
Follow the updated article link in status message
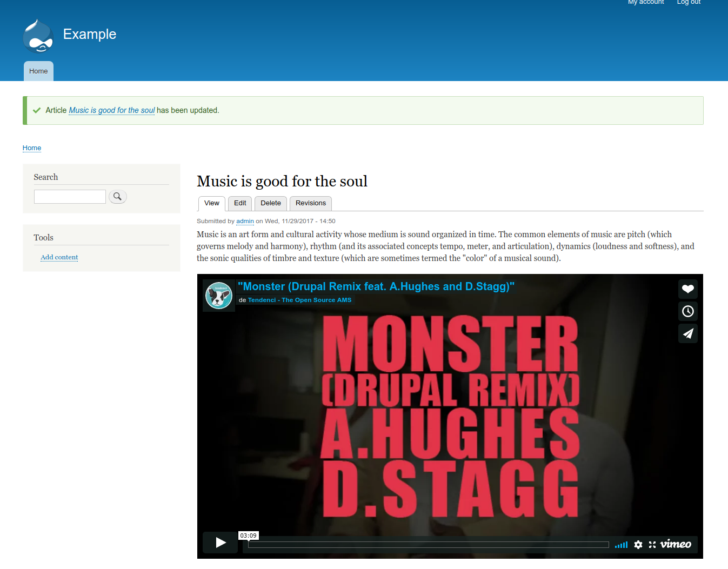(x=112, y=110)
